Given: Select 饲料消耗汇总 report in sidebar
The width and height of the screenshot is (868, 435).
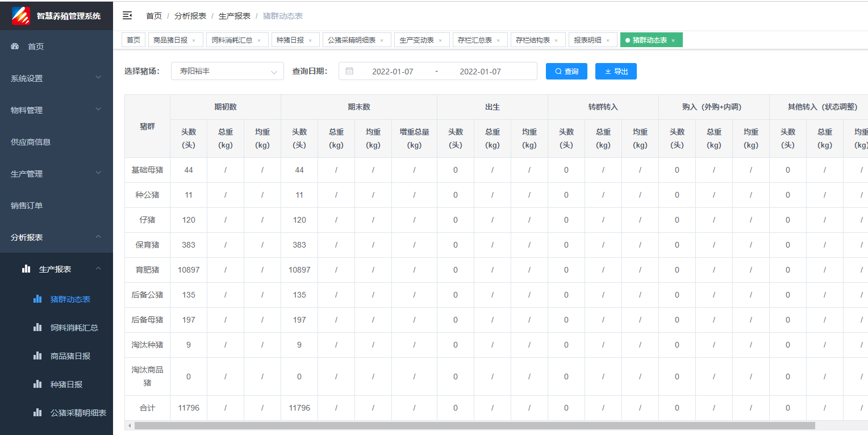Looking at the screenshot, I should pos(56,328).
